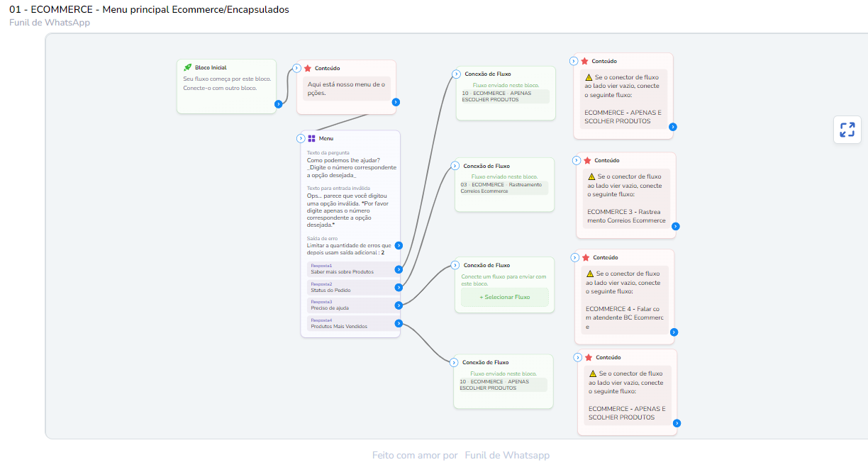Viewport: 868px width, 467px height.
Task: Click output connector of 'Aqui está nosso menu' block
Action: pyautogui.click(x=396, y=102)
